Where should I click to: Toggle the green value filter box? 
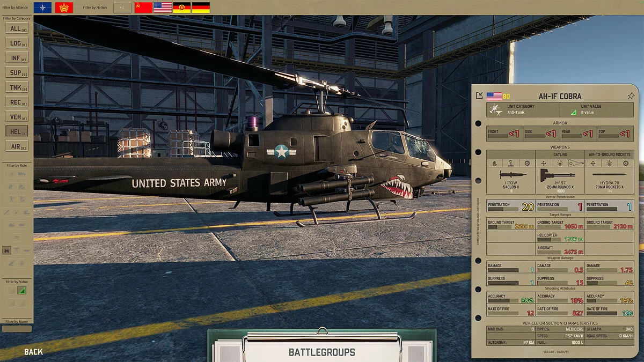pyautogui.click(x=21, y=290)
